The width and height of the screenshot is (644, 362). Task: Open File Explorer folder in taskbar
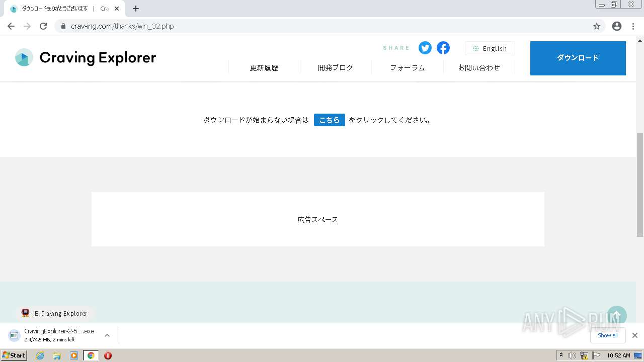(57, 355)
